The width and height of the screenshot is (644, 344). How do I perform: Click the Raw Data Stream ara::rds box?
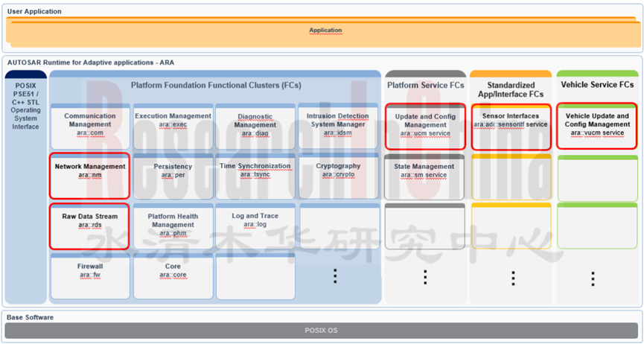click(89, 226)
